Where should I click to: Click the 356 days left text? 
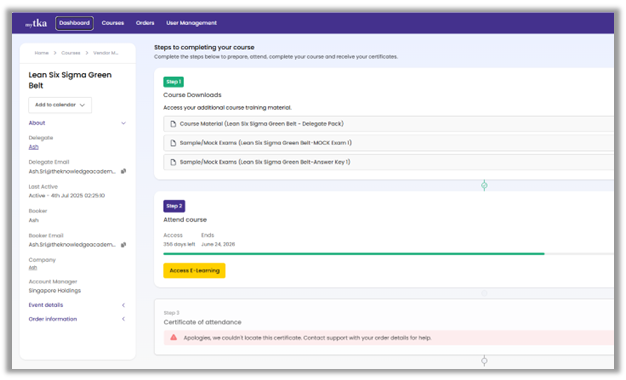pos(179,244)
